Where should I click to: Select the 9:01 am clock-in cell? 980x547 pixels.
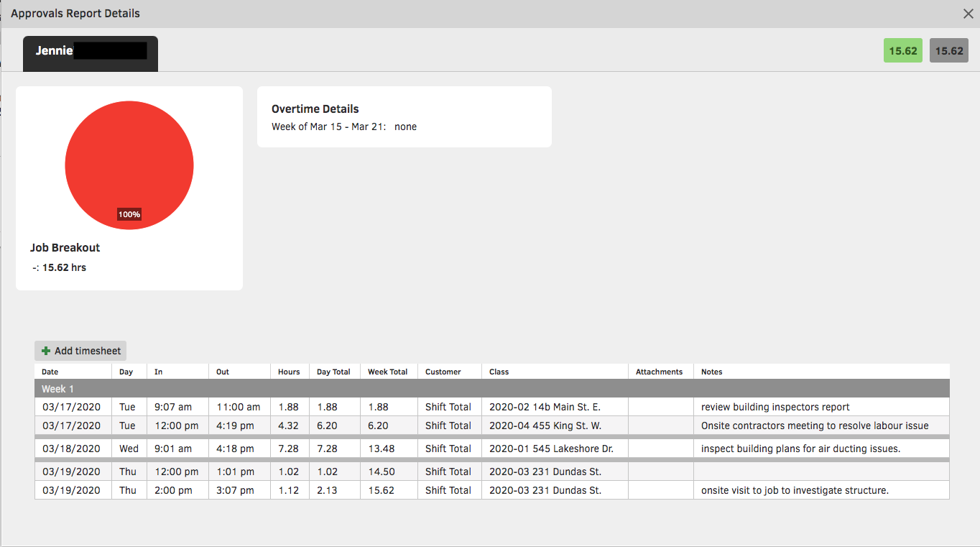(x=177, y=449)
